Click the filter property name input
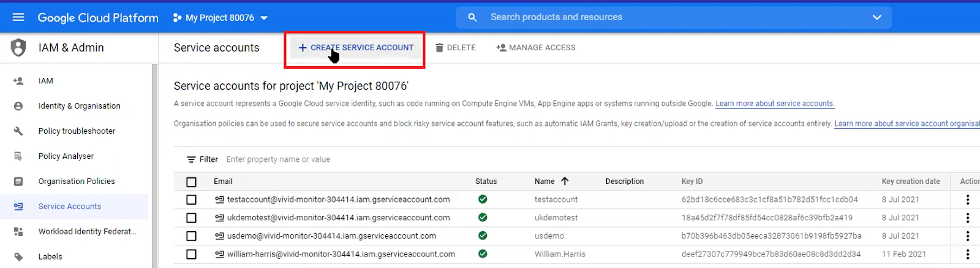The width and height of the screenshot is (980, 268). click(278, 159)
